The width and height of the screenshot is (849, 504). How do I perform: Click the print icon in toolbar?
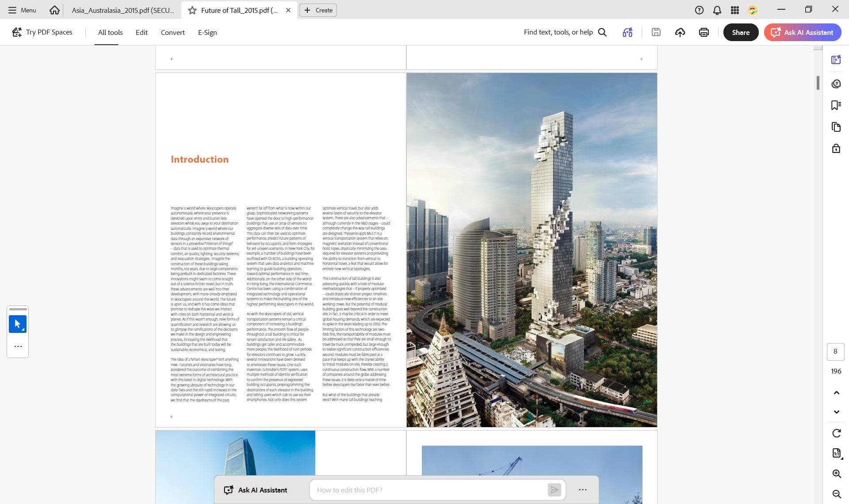tap(704, 32)
